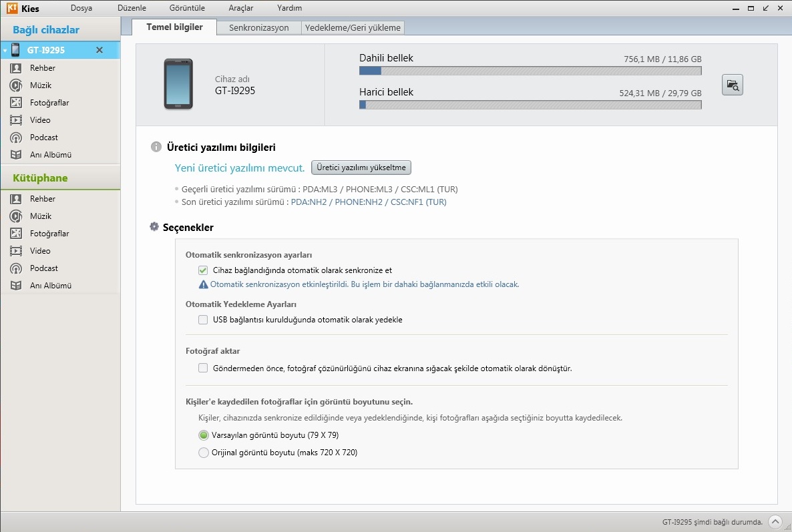Minimize the Kies window
The width and height of the screenshot is (792, 532).
[736, 8]
